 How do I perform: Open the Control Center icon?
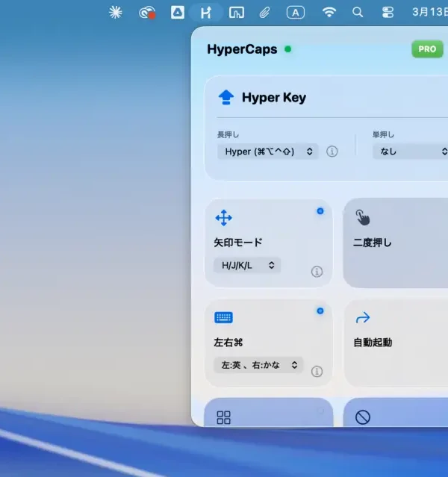point(388,13)
